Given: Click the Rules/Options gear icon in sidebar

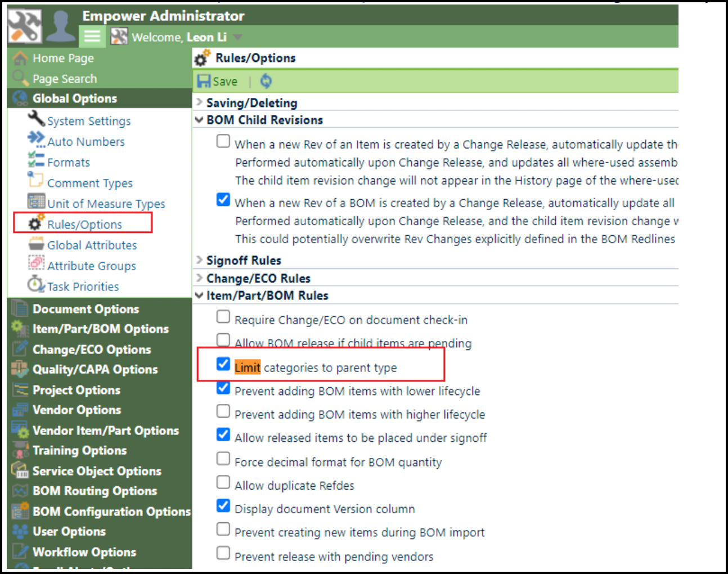Looking at the screenshot, I should coord(36,222).
